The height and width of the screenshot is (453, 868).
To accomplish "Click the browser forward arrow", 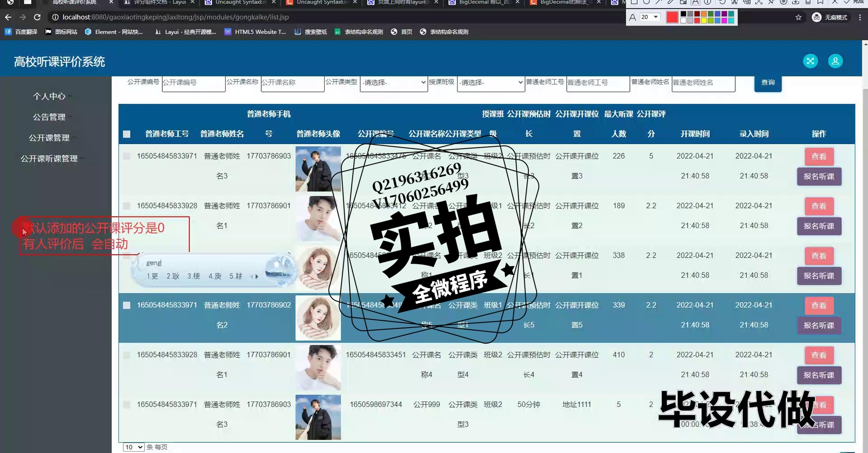I will 23,17.
